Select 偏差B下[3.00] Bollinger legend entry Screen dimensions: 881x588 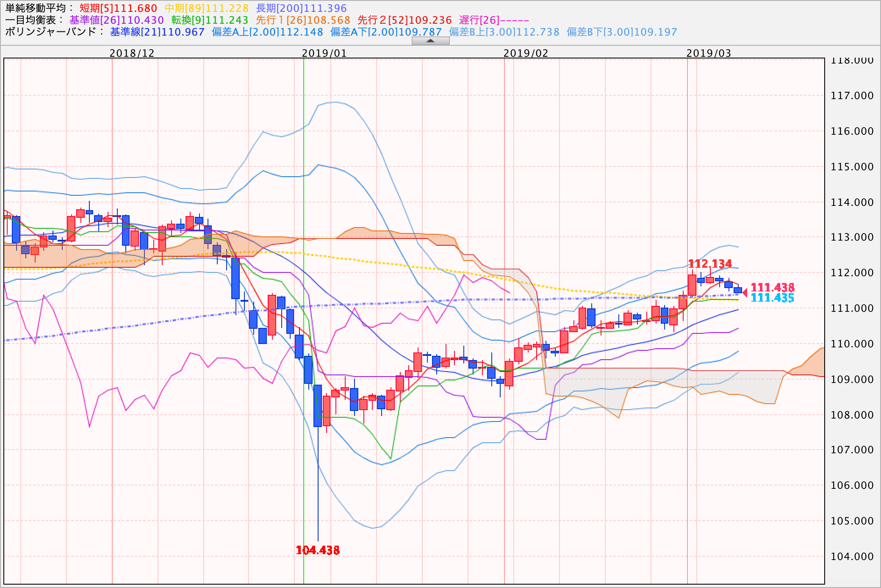click(x=622, y=32)
